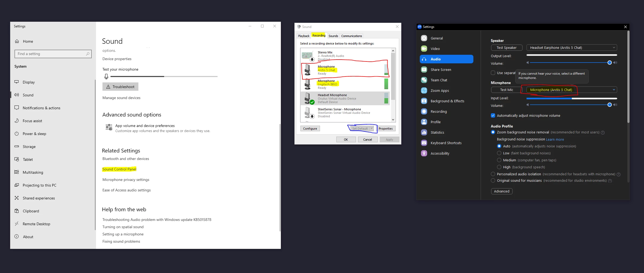Open the Statistics icon in Zoom sidebar
Screen dimensions: 644x273
424,132
